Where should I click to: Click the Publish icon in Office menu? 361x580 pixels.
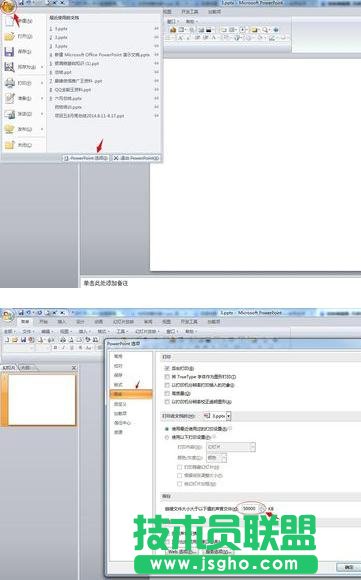(10, 129)
